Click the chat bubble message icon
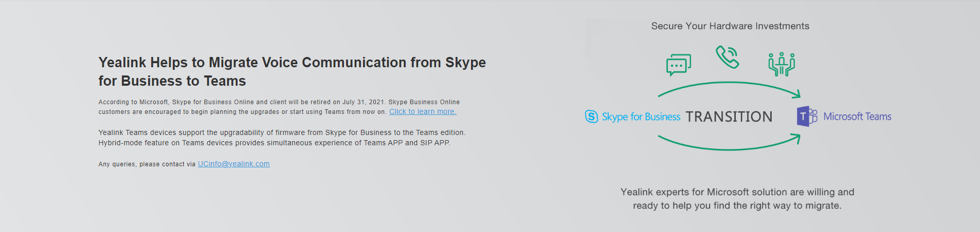 679,65
